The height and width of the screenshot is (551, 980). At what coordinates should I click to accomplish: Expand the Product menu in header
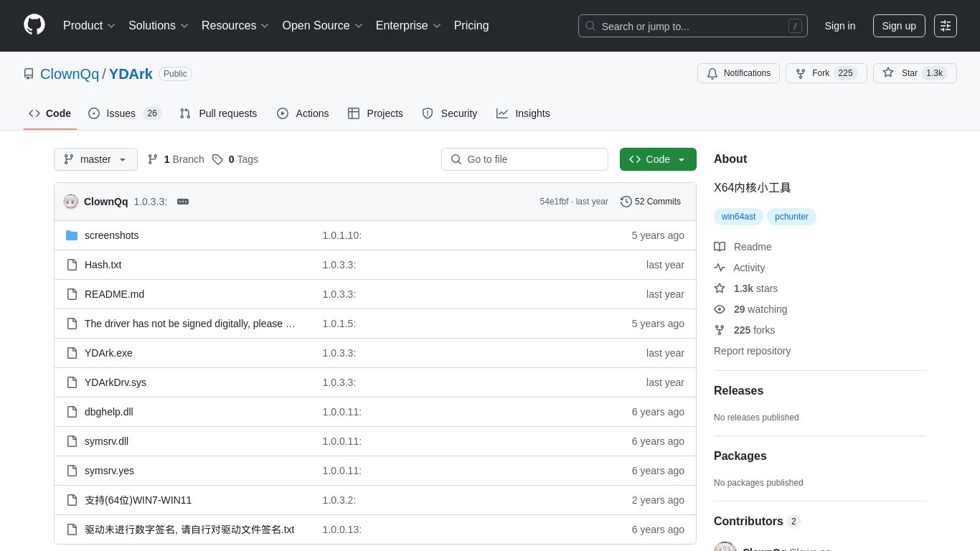pos(89,26)
